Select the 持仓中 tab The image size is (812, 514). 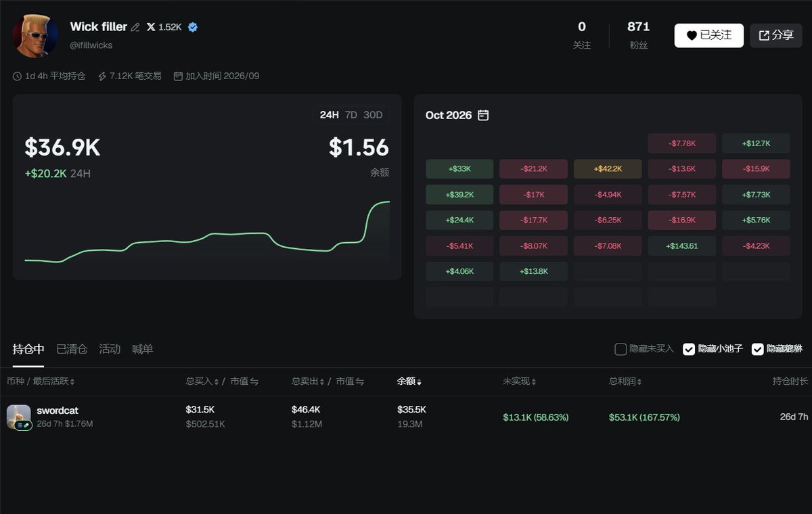[28, 349]
